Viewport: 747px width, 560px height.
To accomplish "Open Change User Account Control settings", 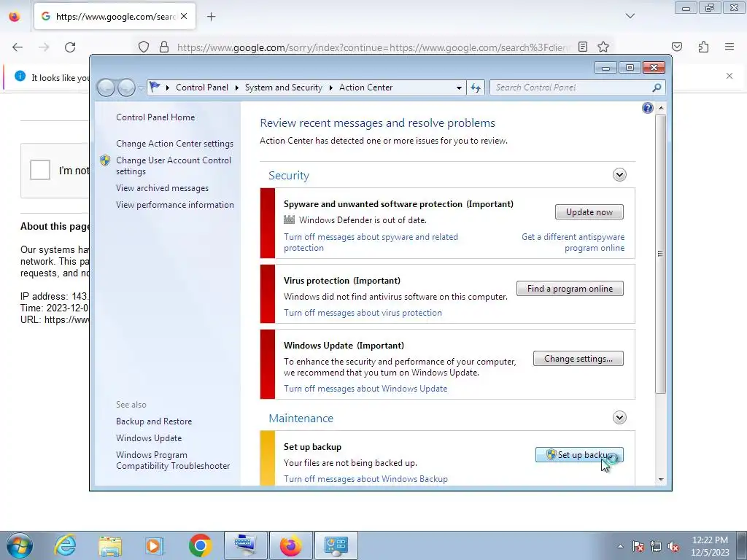I will (174, 166).
